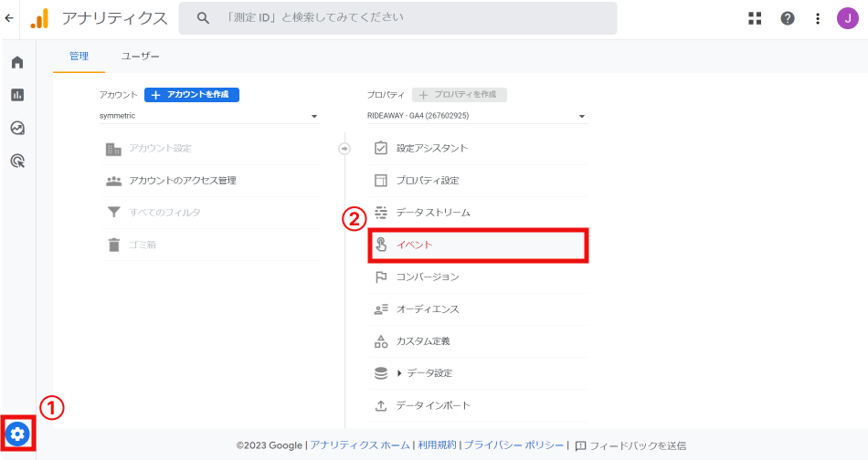Open the RIDEAWAY - GA4 property dropdown

tap(477, 116)
